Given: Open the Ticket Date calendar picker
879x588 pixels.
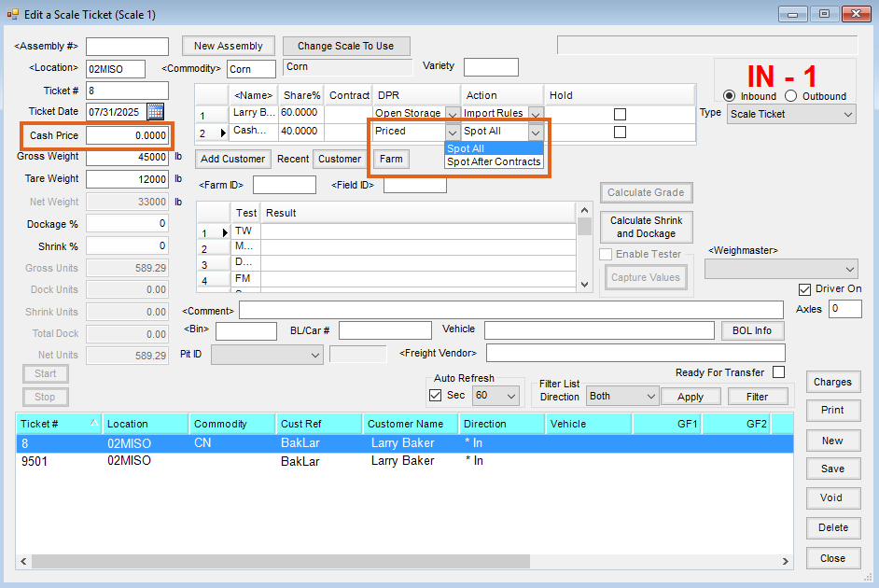Looking at the screenshot, I should coord(155,112).
